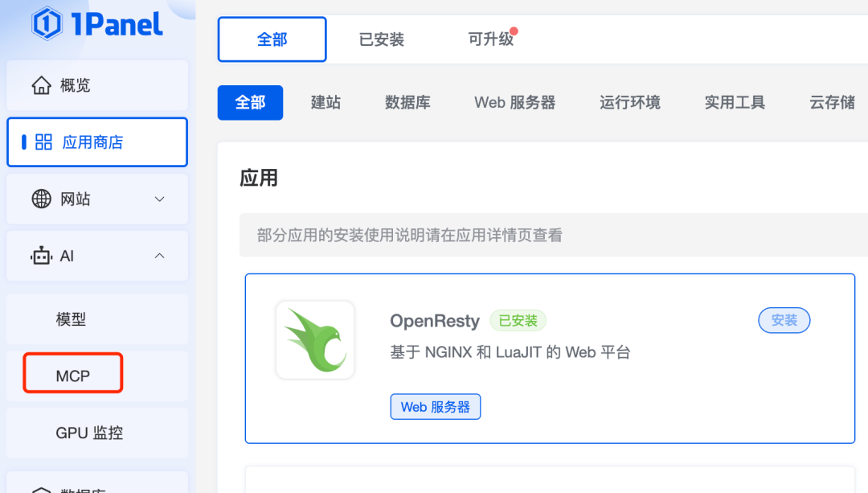Switch to the 可升级 tab

(490, 39)
